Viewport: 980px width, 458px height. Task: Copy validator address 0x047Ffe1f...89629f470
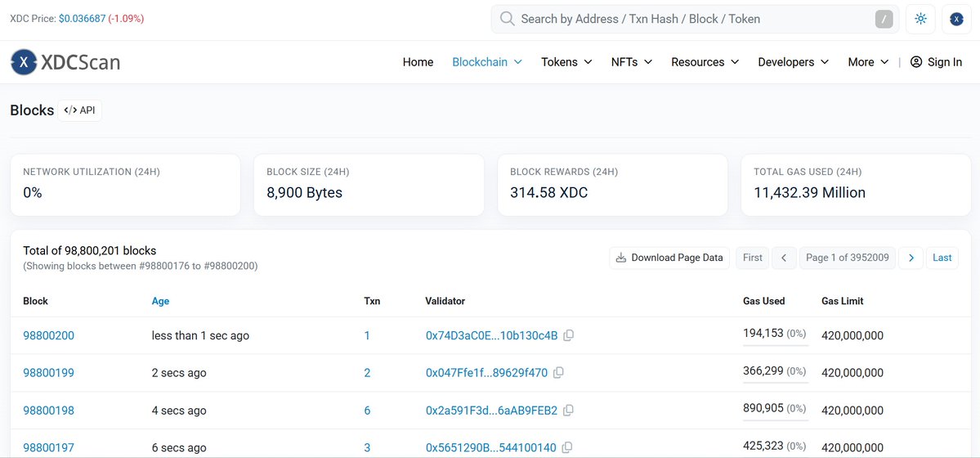pos(558,373)
